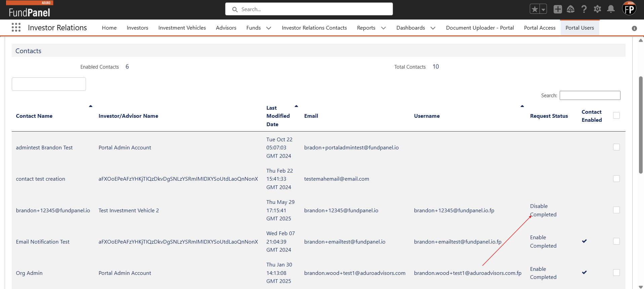
Task: Toggle the select-all checkbox in header
Action: pyautogui.click(x=616, y=115)
